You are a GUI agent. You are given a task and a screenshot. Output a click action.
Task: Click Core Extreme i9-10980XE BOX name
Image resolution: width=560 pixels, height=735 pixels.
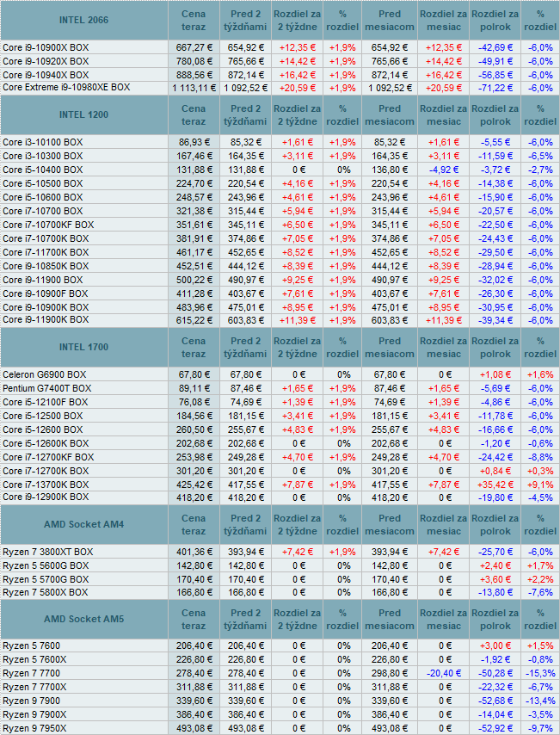(66, 88)
